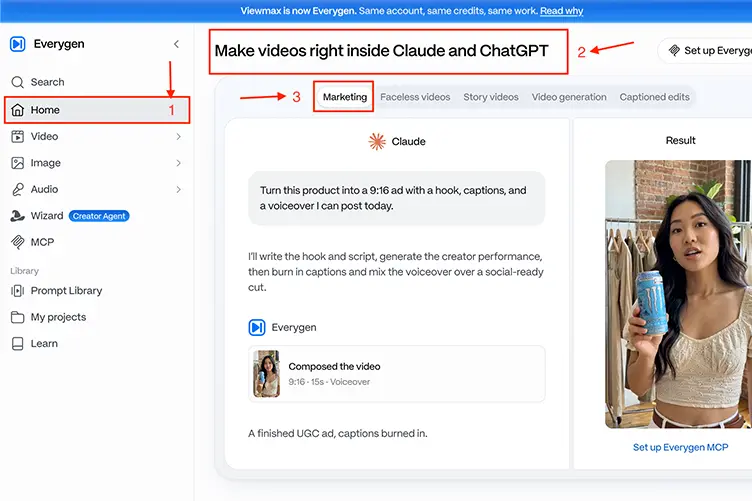Follow the Read why banner link
The image size is (752, 501).
click(x=562, y=11)
